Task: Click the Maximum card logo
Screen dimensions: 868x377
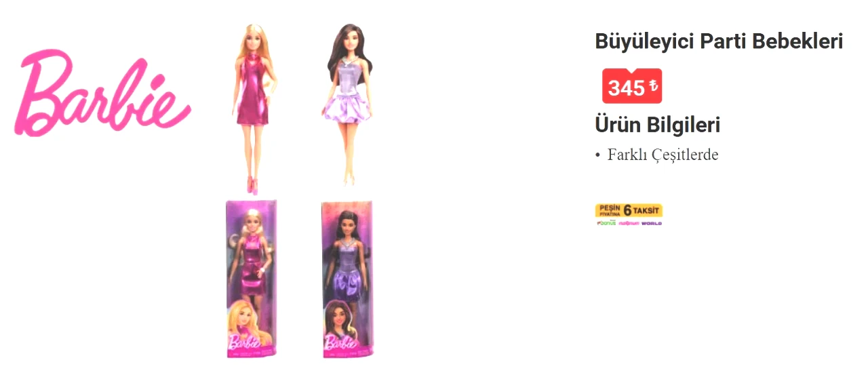Action: coord(629,223)
